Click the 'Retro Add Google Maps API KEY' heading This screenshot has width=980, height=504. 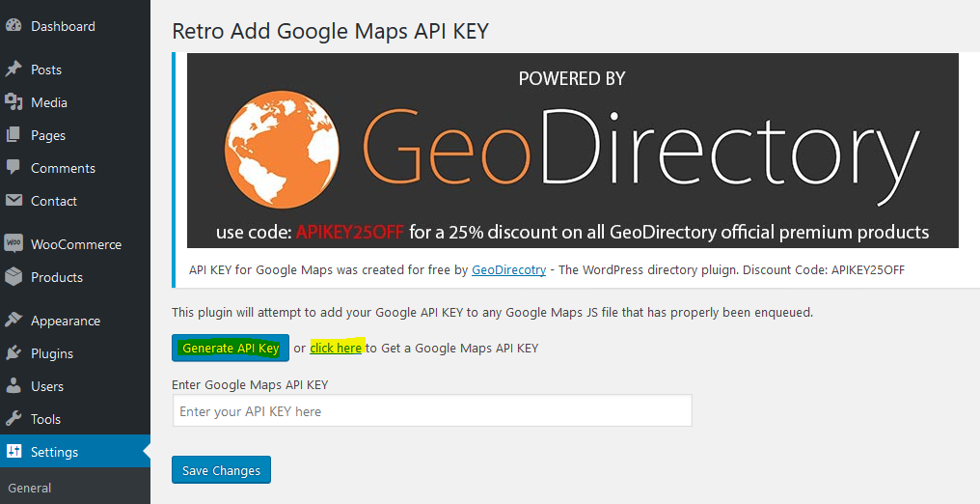pyautogui.click(x=330, y=31)
